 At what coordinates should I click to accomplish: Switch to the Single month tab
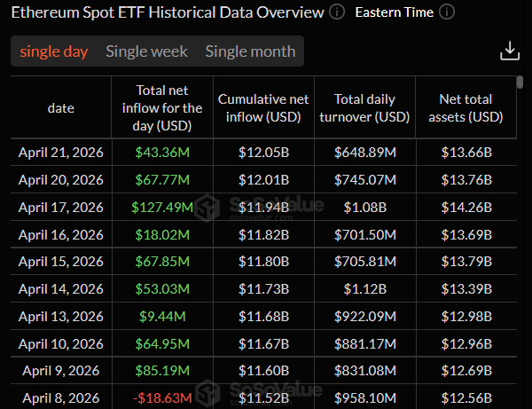pyautogui.click(x=250, y=51)
